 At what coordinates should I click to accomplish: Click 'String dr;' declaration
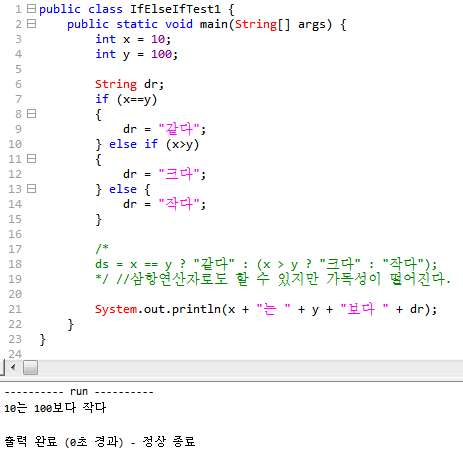pyautogui.click(x=129, y=84)
